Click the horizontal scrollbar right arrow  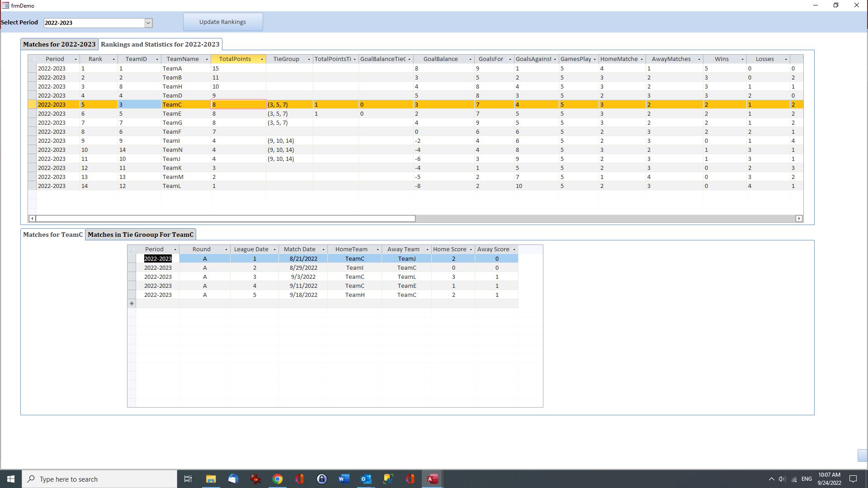[x=799, y=219]
